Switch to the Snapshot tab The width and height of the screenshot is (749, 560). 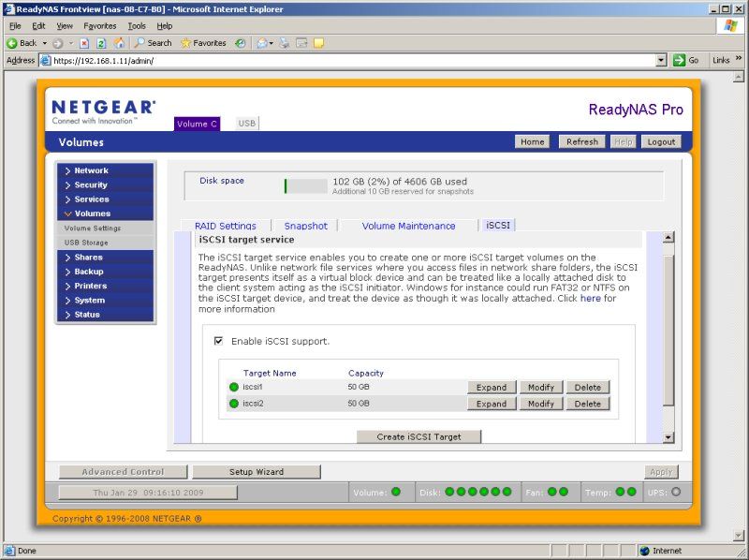(x=306, y=226)
